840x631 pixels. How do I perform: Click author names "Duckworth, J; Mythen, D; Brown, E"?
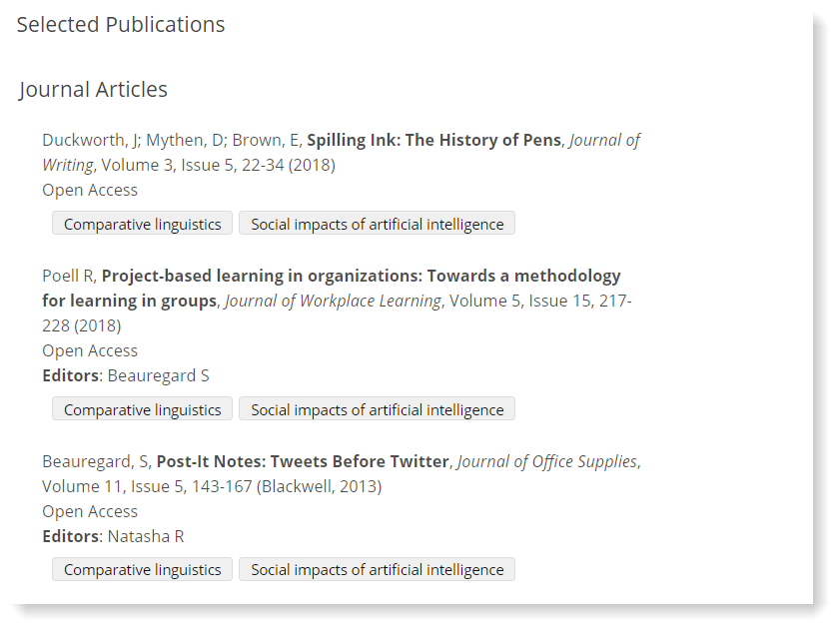tap(170, 140)
